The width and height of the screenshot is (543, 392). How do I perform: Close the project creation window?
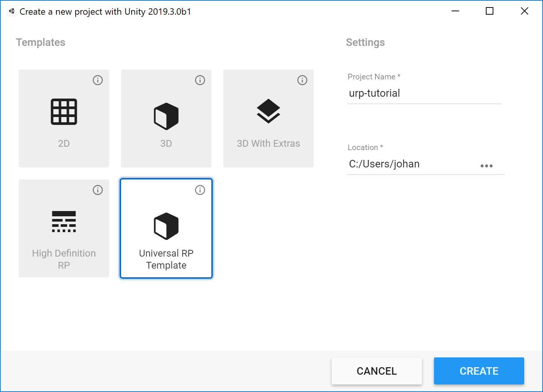click(x=525, y=11)
